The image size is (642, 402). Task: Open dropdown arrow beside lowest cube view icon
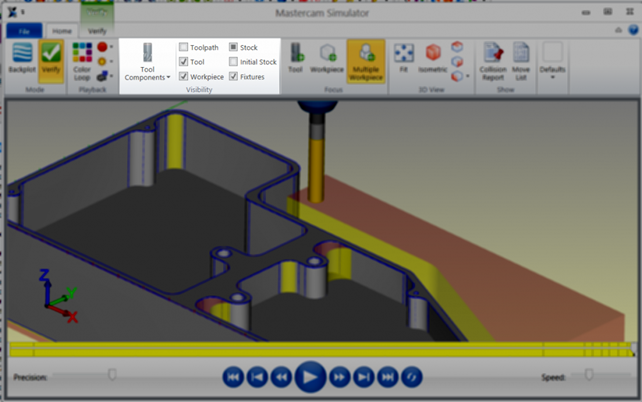(x=468, y=76)
